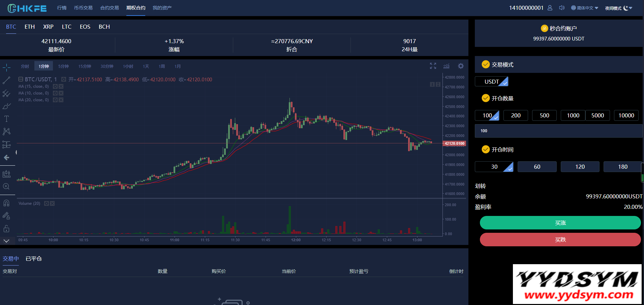The image size is (644, 305).
Task: Switch to the ETH tab
Action: [x=30, y=27]
